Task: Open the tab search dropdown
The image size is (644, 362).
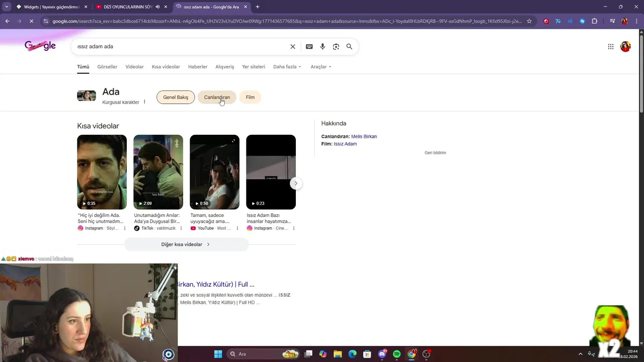Action: (7, 7)
